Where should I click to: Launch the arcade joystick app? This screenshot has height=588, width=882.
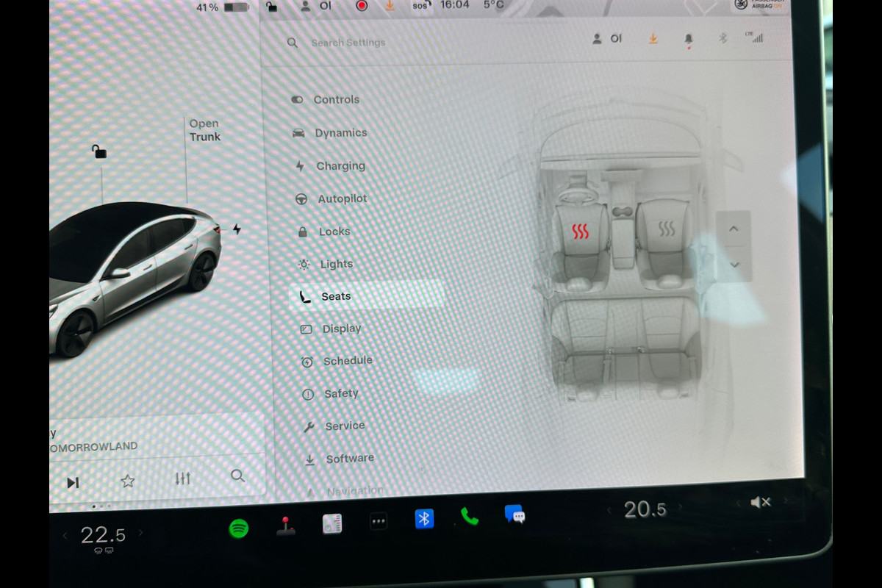click(x=285, y=526)
